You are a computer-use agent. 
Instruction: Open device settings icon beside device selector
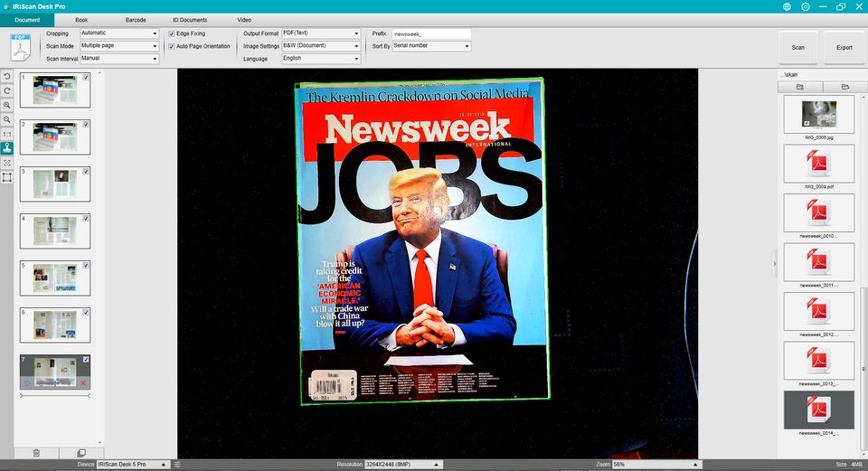(x=178, y=465)
